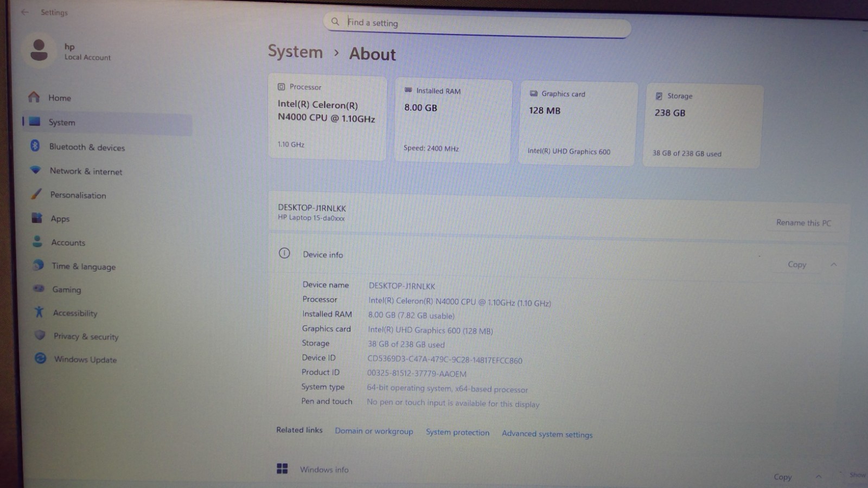Copy the Device info details

click(x=797, y=265)
